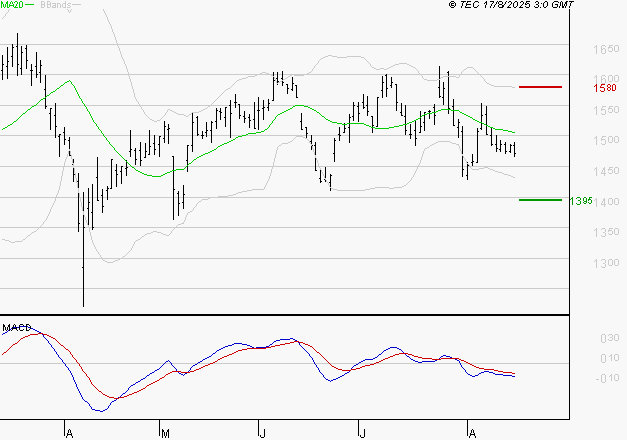Select the red resistance line marker
Image resolution: width=627 pixels, height=440 pixels.
pyautogui.click(x=540, y=87)
